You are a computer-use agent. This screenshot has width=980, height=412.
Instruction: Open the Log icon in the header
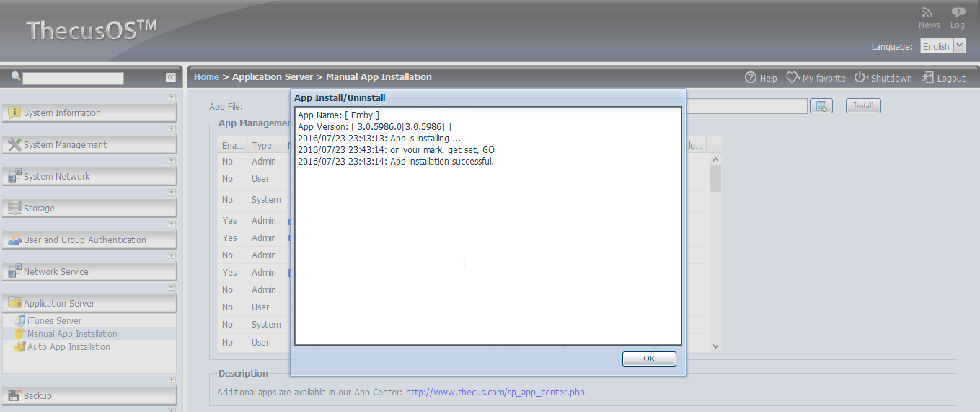[958, 12]
